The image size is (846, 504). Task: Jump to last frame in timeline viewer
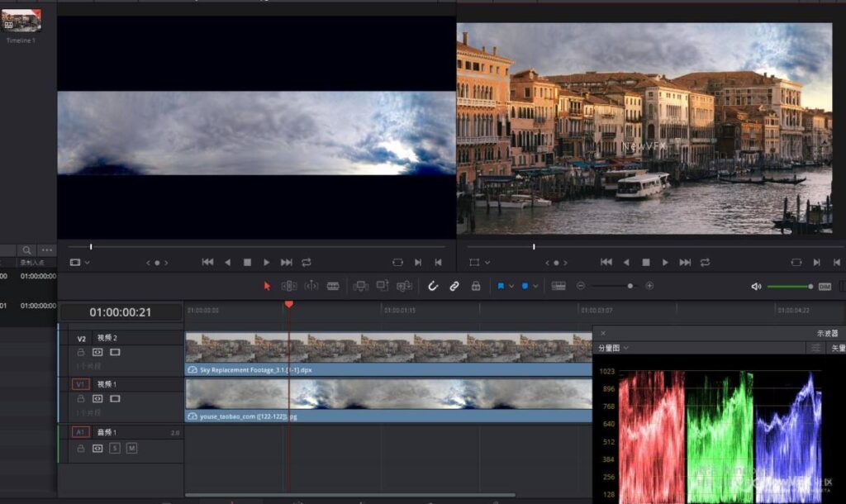pos(685,262)
